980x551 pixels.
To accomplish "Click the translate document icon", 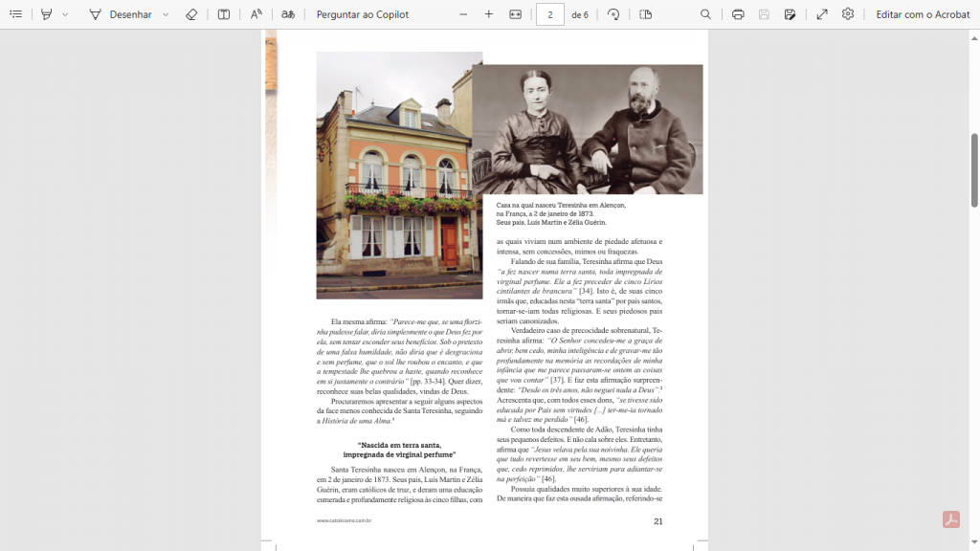I will pyautogui.click(x=288, y=14).
